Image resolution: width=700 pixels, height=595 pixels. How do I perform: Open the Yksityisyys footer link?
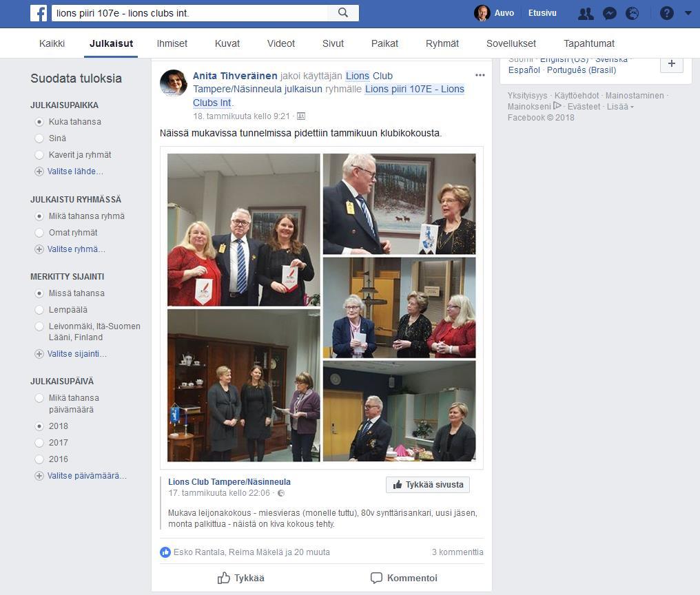527,96
